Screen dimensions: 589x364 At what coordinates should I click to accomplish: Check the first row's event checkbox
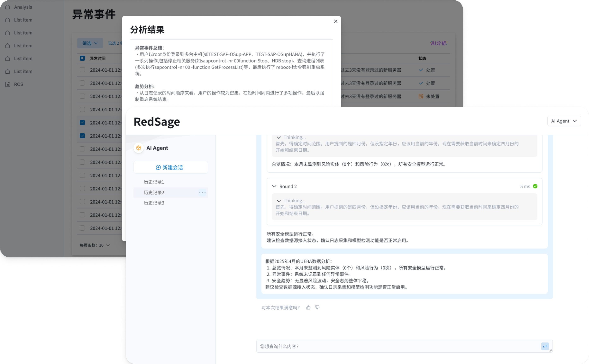(82, 70)
